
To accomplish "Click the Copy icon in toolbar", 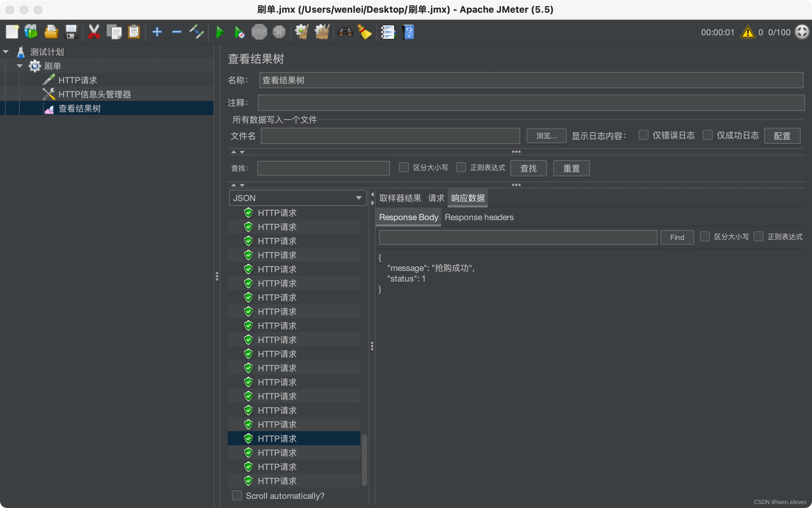I will tap(114, 32).
